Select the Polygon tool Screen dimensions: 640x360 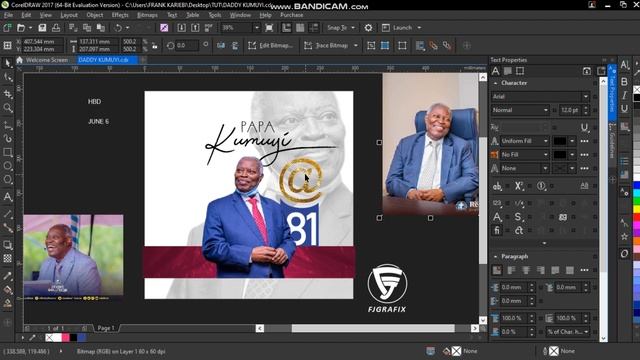point(7,180)
